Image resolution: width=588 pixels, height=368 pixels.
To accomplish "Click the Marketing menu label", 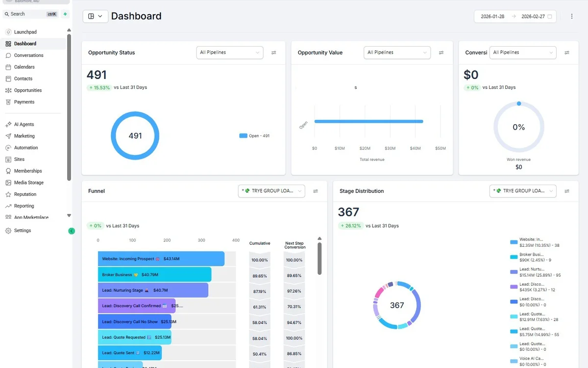I will [x=24, y=136].
